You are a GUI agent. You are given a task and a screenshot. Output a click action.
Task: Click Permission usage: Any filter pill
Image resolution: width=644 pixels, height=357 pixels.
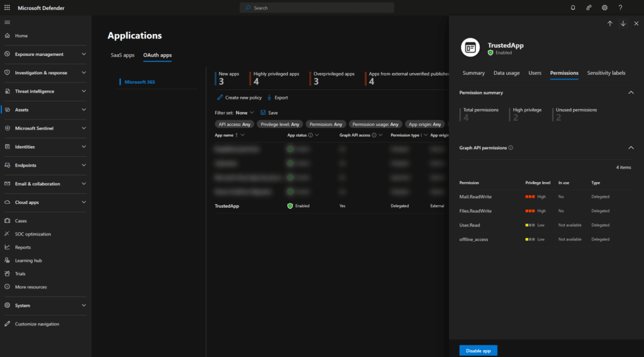375,124
